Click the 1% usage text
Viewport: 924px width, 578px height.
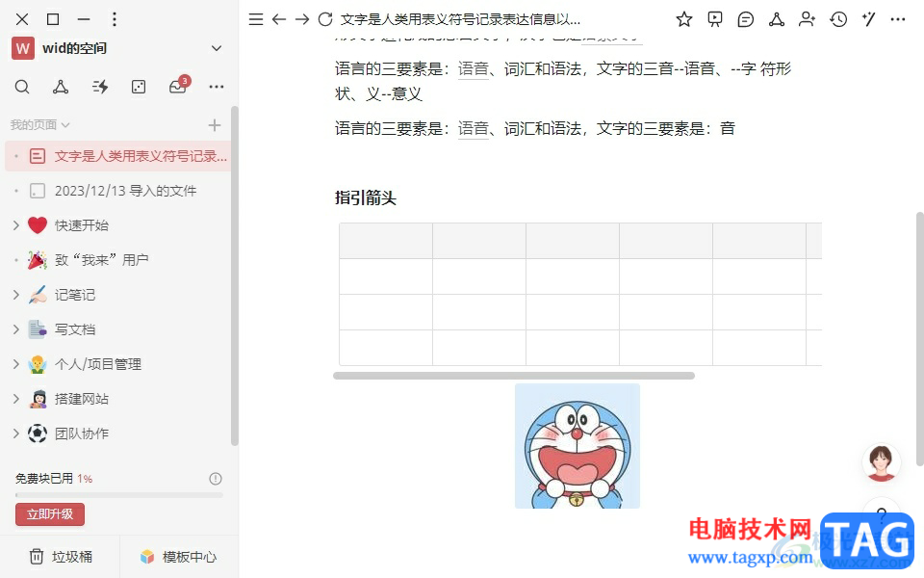coord(85,479)
